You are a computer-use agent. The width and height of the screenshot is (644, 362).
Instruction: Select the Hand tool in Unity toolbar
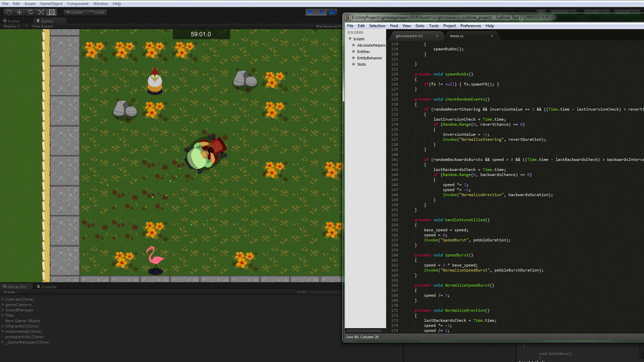point(9,12)
